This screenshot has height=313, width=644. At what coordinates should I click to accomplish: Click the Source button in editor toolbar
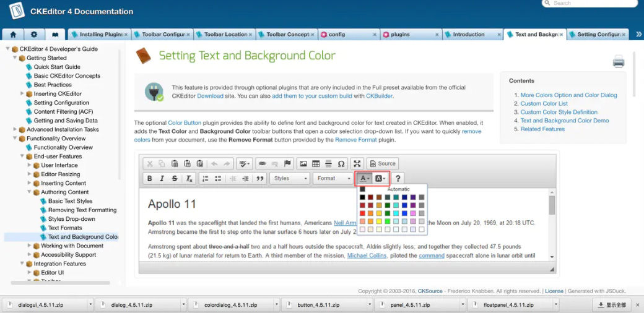click(x=382, y=163)
